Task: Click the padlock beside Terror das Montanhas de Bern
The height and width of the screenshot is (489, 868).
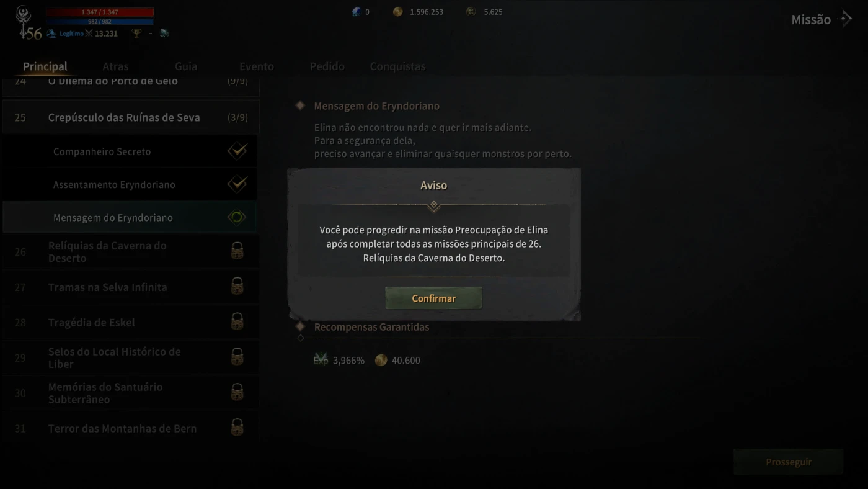Action: [237, 428]
